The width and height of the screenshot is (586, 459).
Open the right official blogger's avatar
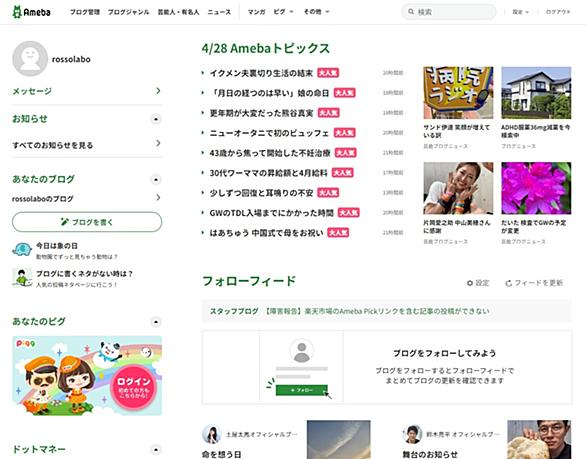point(412,434)
